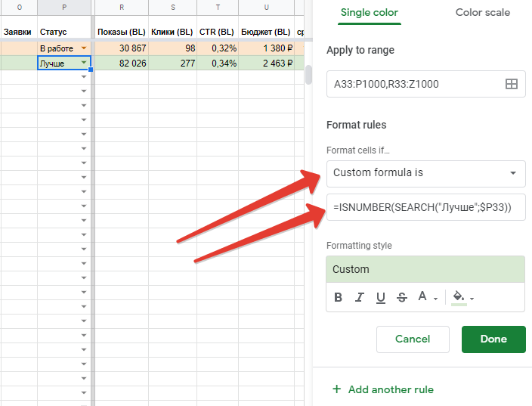This screenshot has width=532, height=406.
Task: Click the Статус header cell
Action: pos(64,29)
